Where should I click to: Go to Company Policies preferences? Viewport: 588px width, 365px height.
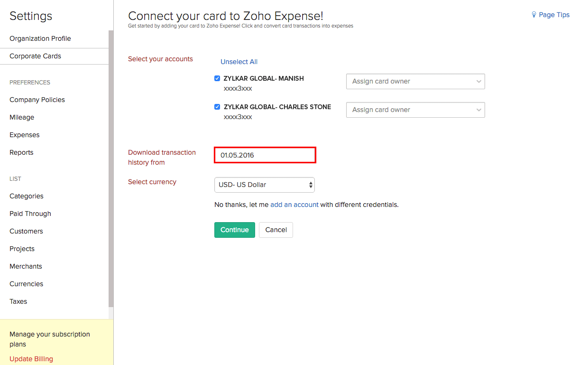pyautogui.click(x=37, y=100)
